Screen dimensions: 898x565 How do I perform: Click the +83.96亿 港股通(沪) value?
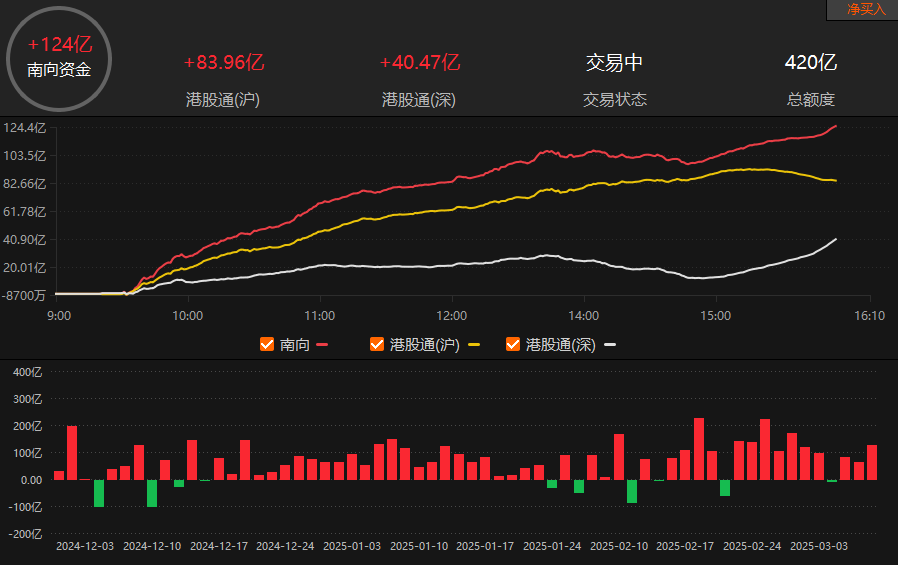click(224, 62)
